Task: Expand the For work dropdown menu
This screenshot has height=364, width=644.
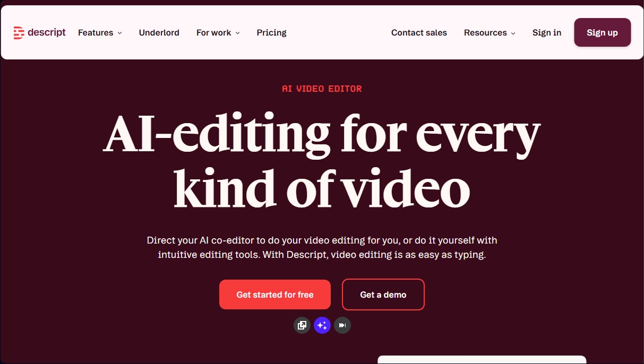Action: tap(214, 32)
